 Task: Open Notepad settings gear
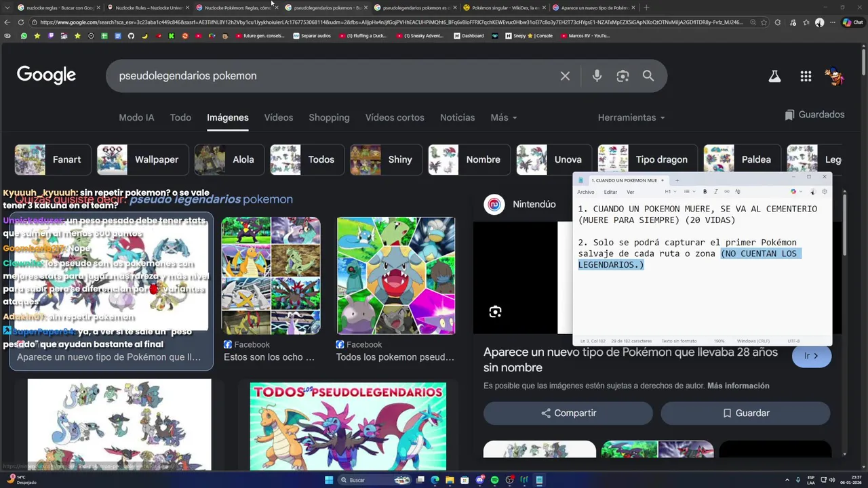click(825, 192)
